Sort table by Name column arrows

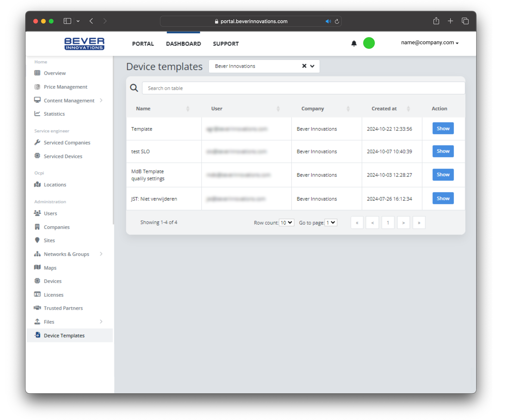188,109
